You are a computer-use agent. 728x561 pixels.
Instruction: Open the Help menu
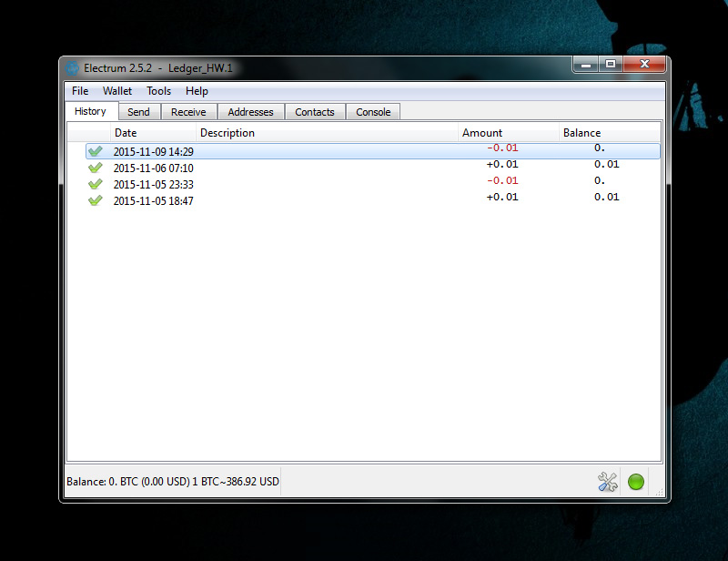[x=197, y=91]
